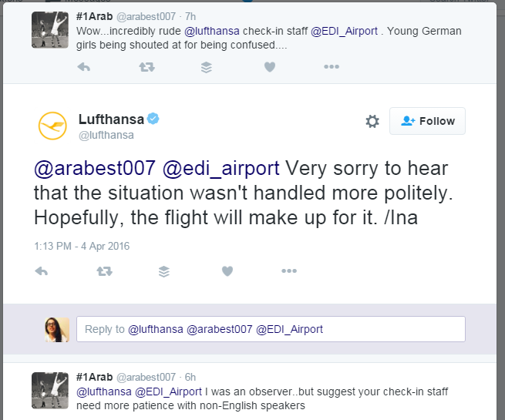The height and width of the screenshot is (420, 505).
Task: Focus the Reply to @lufthansa text field
Action: 270,329
